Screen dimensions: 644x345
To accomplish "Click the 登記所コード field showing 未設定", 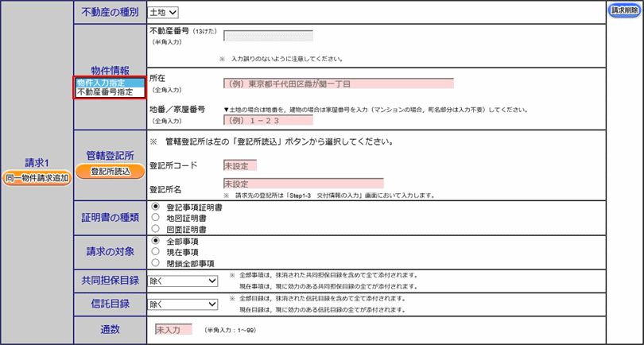I will tap(240, 165).
